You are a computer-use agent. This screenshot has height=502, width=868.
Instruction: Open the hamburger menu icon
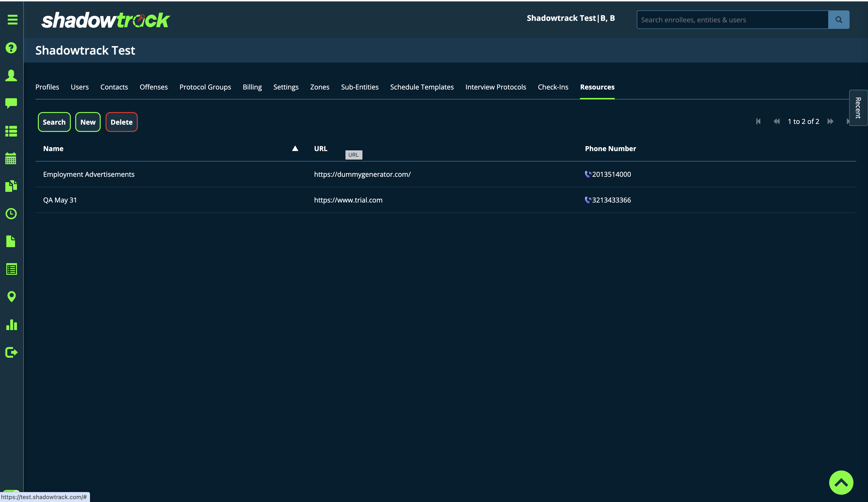[x=12, y=20]
